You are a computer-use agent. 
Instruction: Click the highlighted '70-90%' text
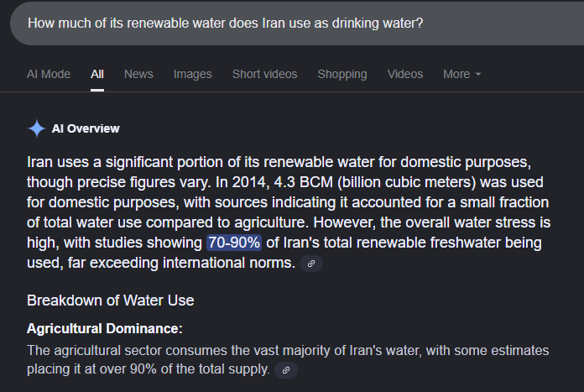coord(234,243)
